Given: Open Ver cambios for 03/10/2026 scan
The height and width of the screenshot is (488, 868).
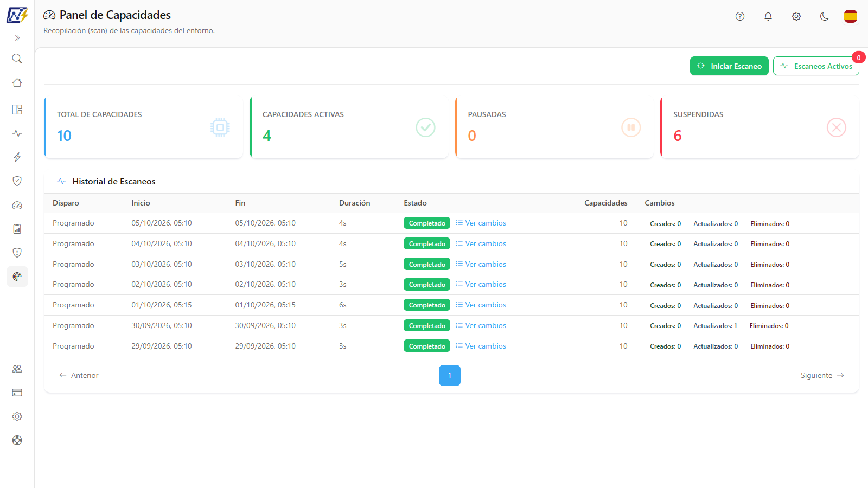Looking at the screenshot, I should pyautogui.click(x=481, y=264).
